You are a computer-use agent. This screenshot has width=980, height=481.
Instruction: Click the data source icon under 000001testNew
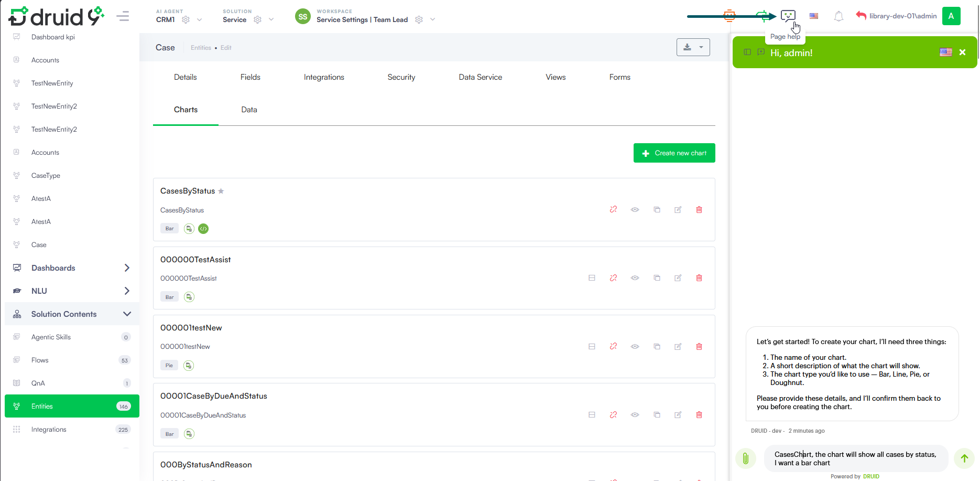pos(189,366)
